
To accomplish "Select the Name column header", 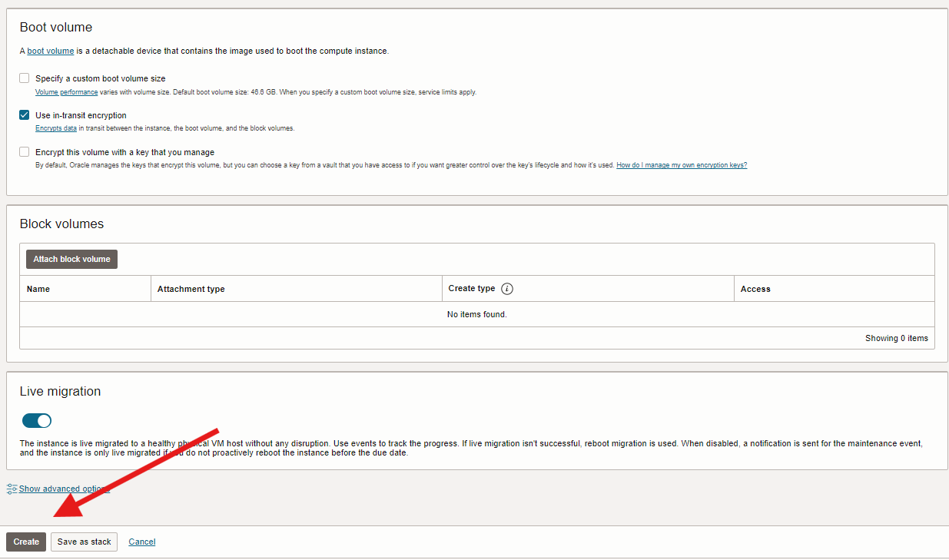I will point(38,288).
